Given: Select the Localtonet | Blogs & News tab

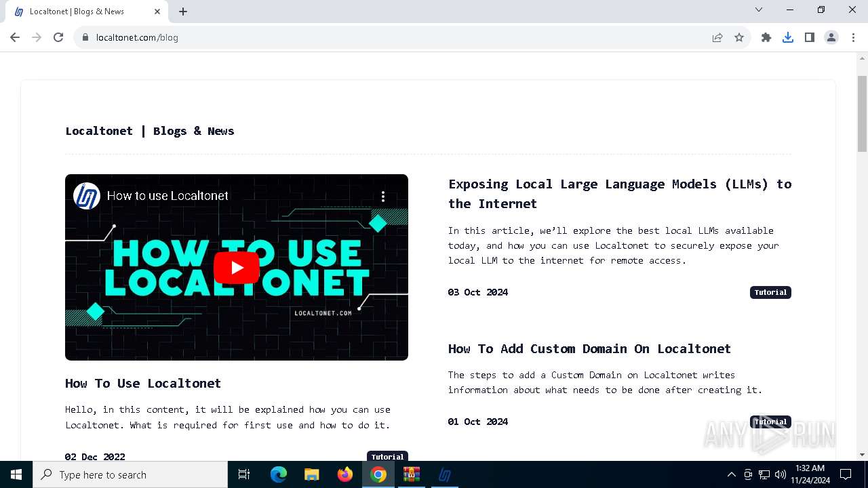Looking at the screenshot, I should [85, 12].
